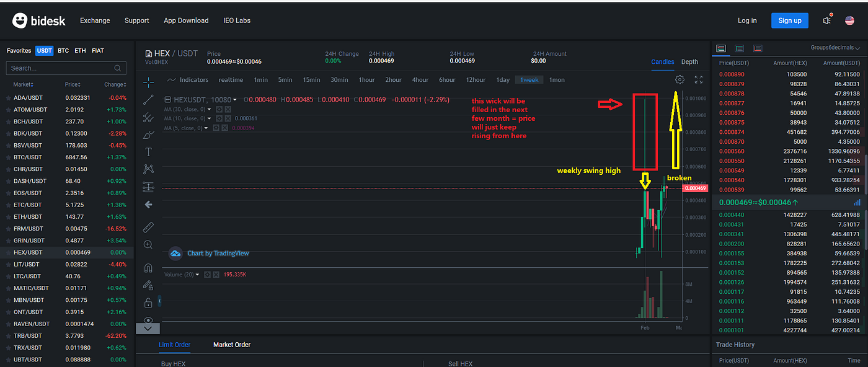This screenshot has width=868, height=367.
Task: Sort market list by Price
Action: tap(74, 84)
